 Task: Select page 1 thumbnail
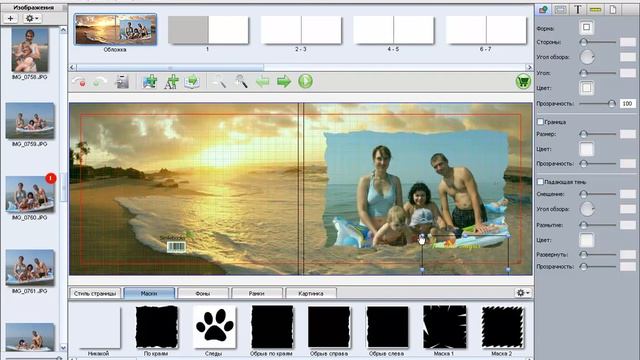(208, 30)
